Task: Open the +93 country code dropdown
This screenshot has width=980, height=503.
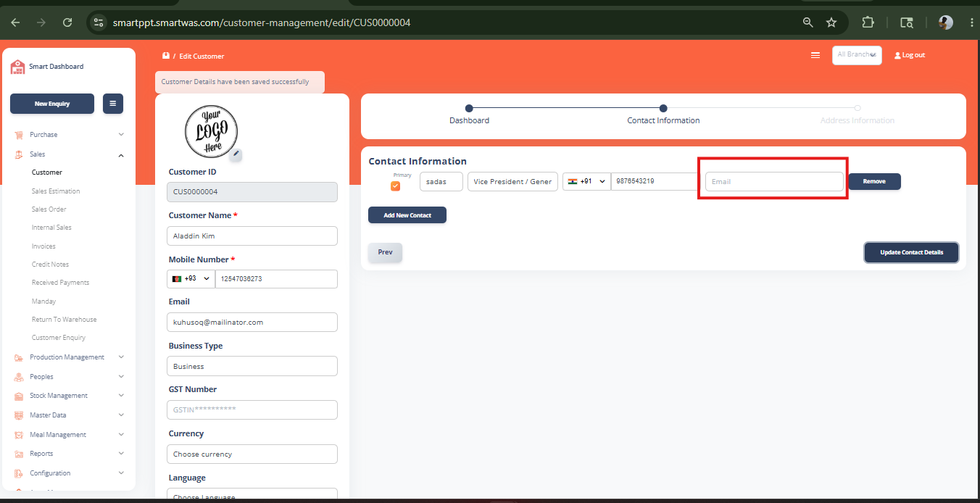Action: click(191, 279)
